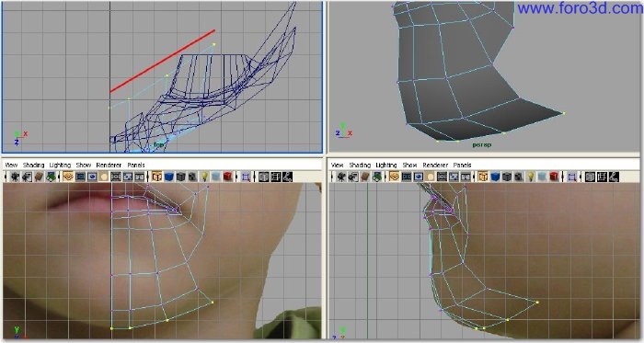
Task: Open Camera Attributes icon in front view toolbar
Action: click(x=27, y=177)
